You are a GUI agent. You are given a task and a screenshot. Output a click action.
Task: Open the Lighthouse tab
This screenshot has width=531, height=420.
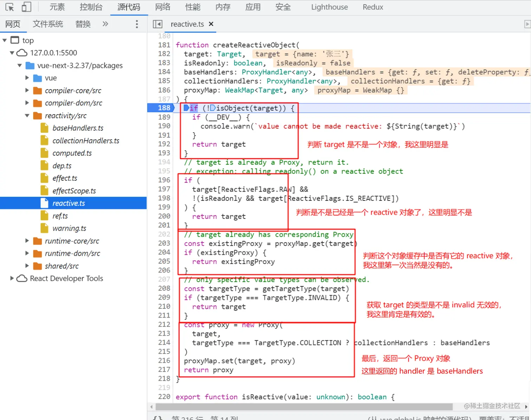pos(329,7)
